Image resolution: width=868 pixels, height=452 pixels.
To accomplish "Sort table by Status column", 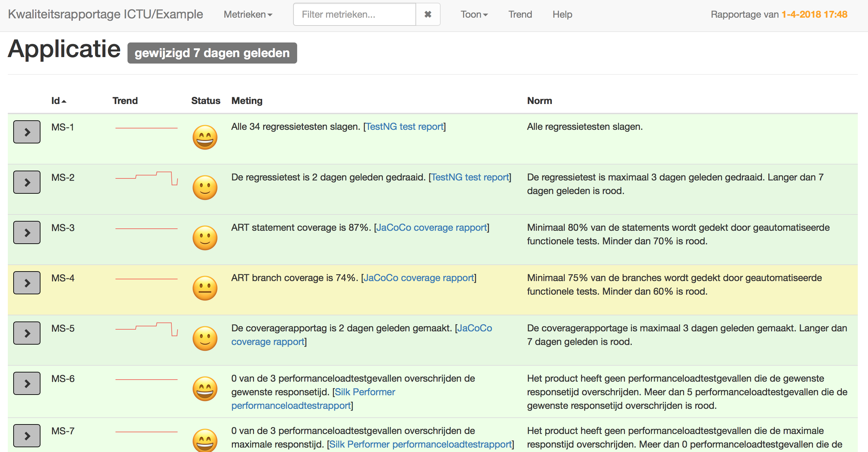I will pos(206,101).
